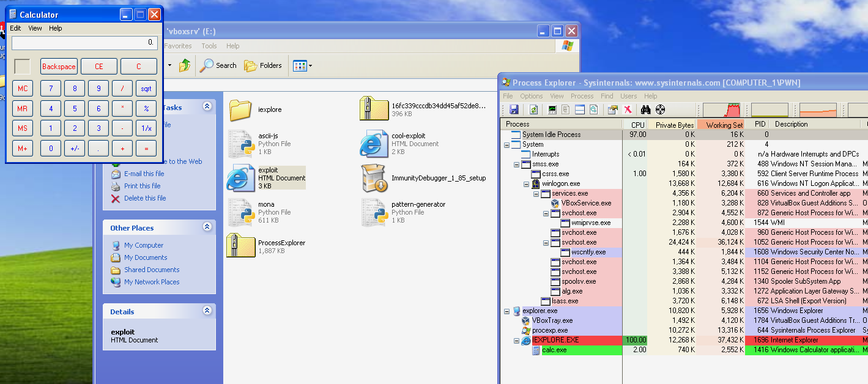The height and width of the screenshot is (384, 868).
Task: Open My Network Places link
Action: 152,282
